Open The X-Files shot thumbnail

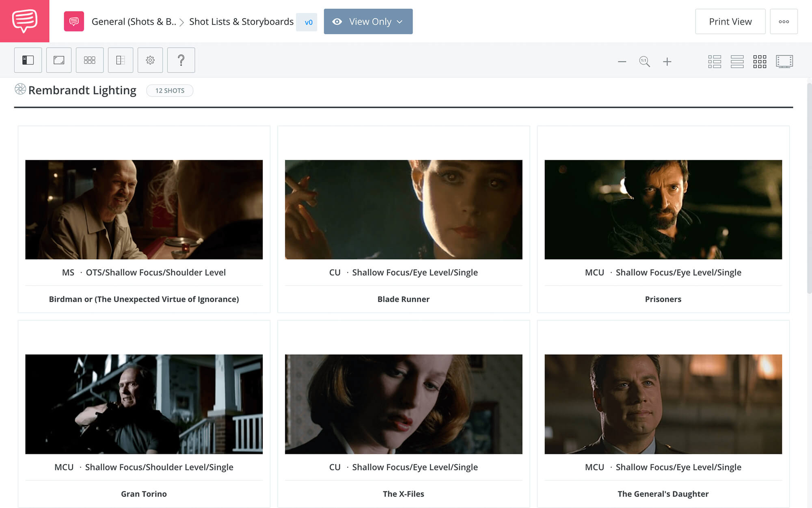404,404
